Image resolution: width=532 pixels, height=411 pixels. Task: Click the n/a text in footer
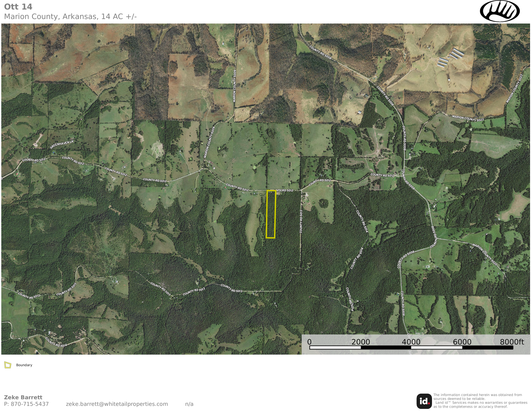pyautogui.click(x=189, y=404)
